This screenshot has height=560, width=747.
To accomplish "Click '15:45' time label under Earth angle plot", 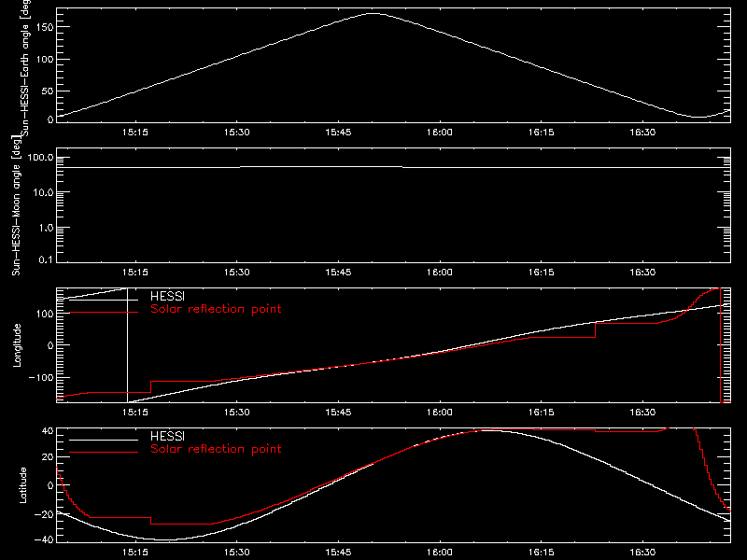I will [338, 133].
